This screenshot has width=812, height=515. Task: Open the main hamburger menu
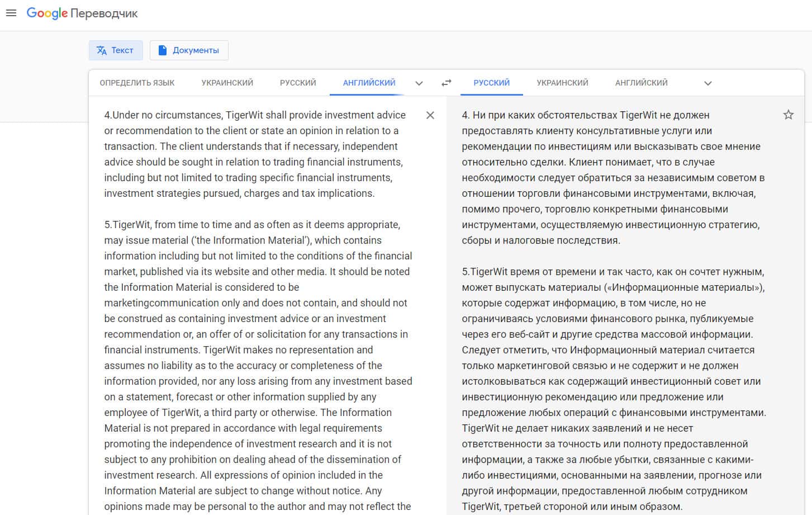coord(11,13)
